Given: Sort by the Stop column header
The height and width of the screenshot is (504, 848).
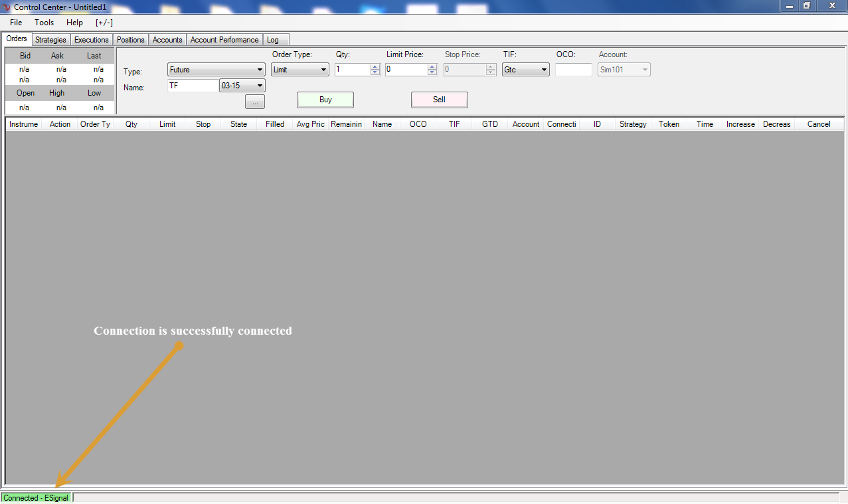Looking at the screenshot, I should point(203,124).
